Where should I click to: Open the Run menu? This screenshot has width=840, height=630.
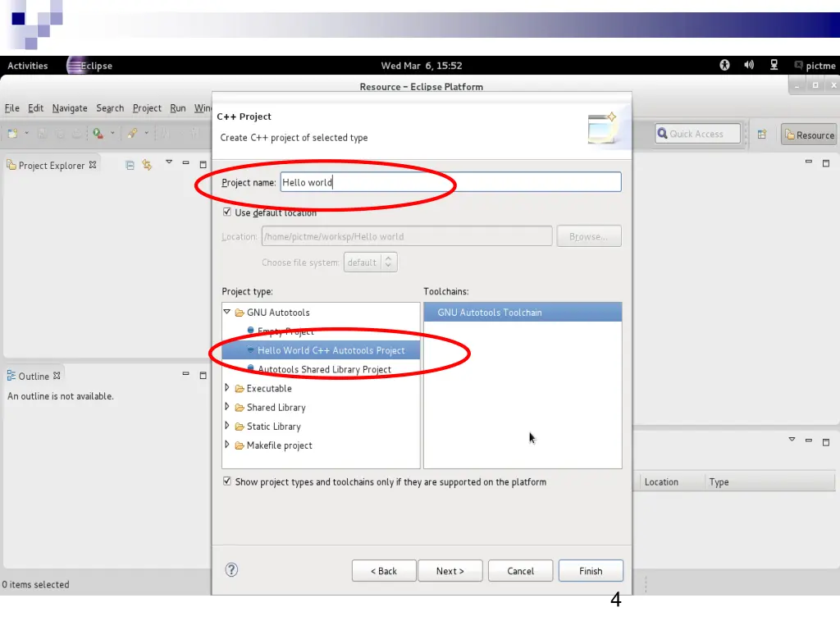point(178,107)
